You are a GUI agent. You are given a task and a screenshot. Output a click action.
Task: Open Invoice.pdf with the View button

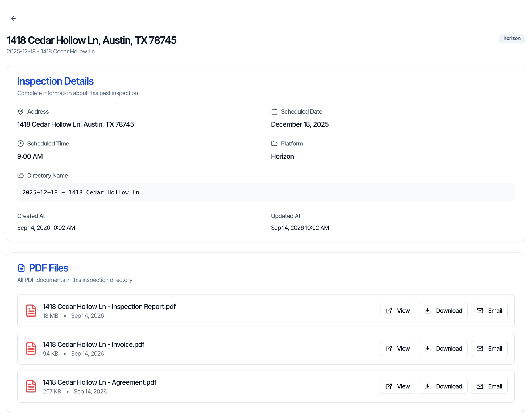coord(397,348)
